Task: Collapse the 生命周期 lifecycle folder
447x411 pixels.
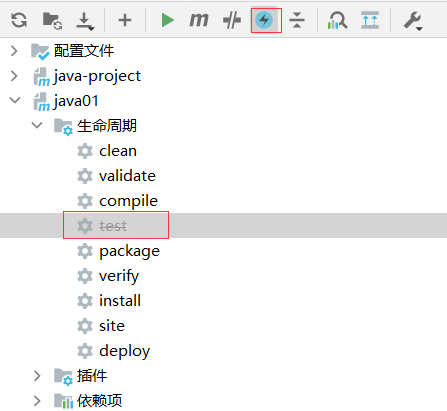Action: click(x=37, y=125)
